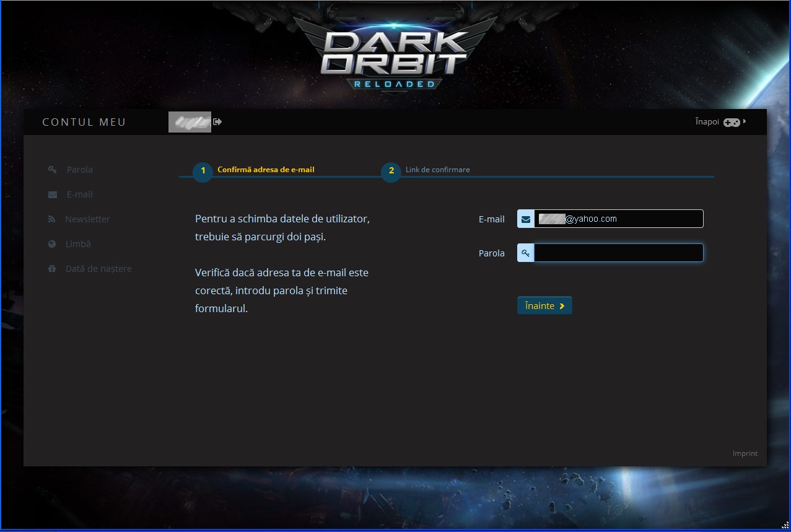
Task: Click the Înainte button
Action: coord(544,305)
